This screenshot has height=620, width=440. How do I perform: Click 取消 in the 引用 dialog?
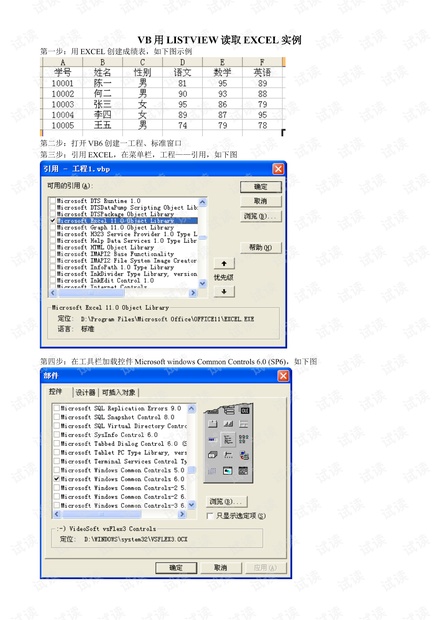coord(261,201)
